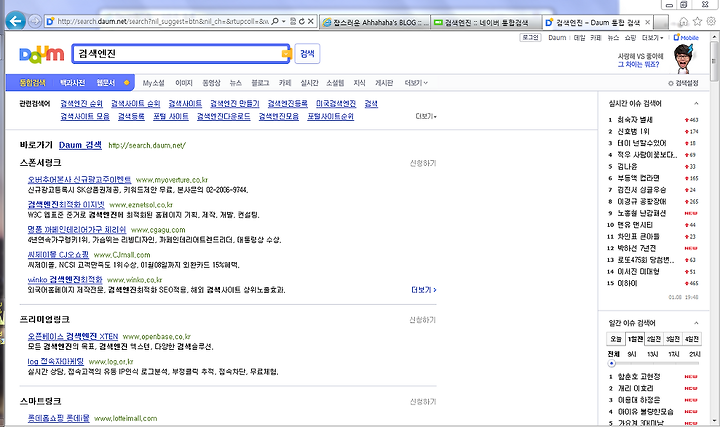Click 신청하기 next to 스마트링크
This screenshot has height=427, width=720.
point(423,401)
